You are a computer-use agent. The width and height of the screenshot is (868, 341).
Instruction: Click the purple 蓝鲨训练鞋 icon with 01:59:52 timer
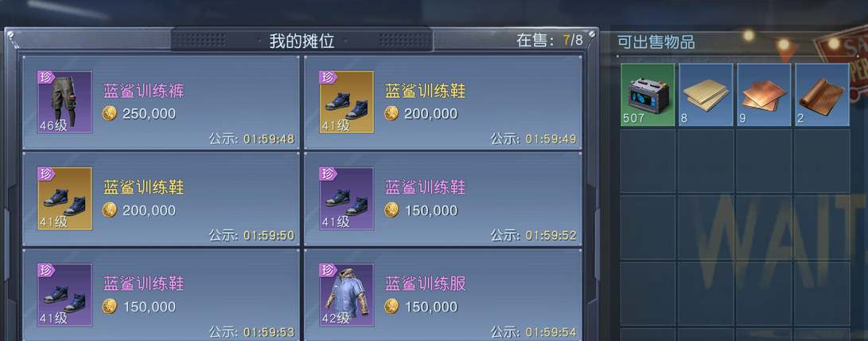[x=347, y=198]
